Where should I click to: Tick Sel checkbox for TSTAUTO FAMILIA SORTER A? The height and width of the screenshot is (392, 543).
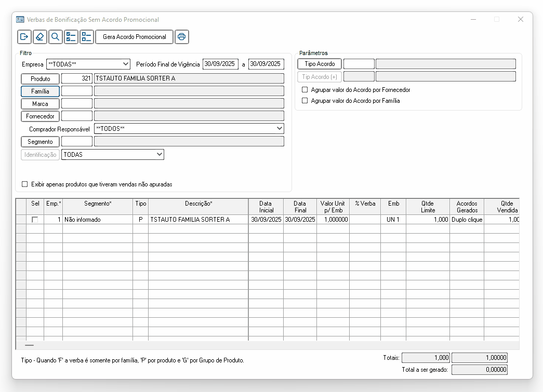pos(35,220)
